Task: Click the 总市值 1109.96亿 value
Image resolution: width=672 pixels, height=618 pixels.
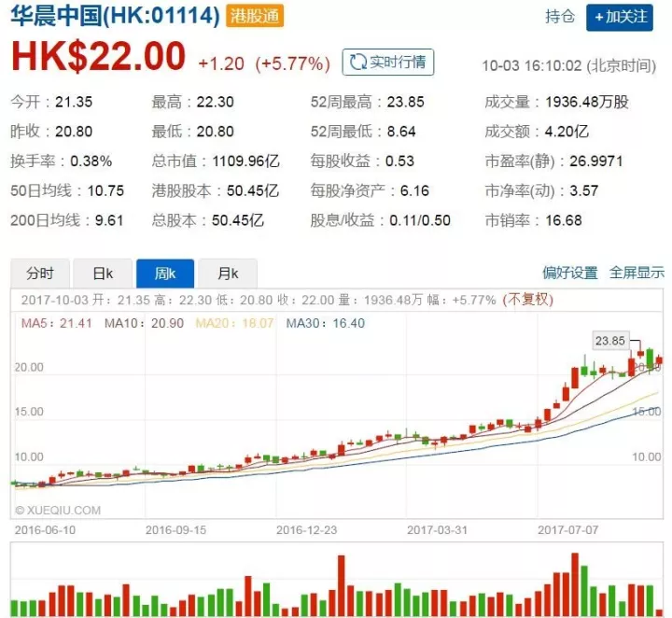Action: point(245,162)
